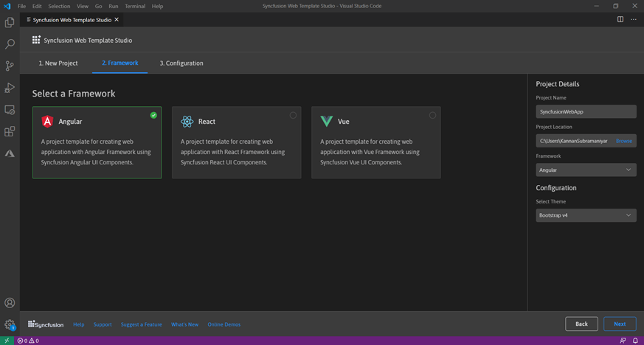Open the Search view icon
The height and width of the screenshot is (345, 644).
[x=10, y=44]
